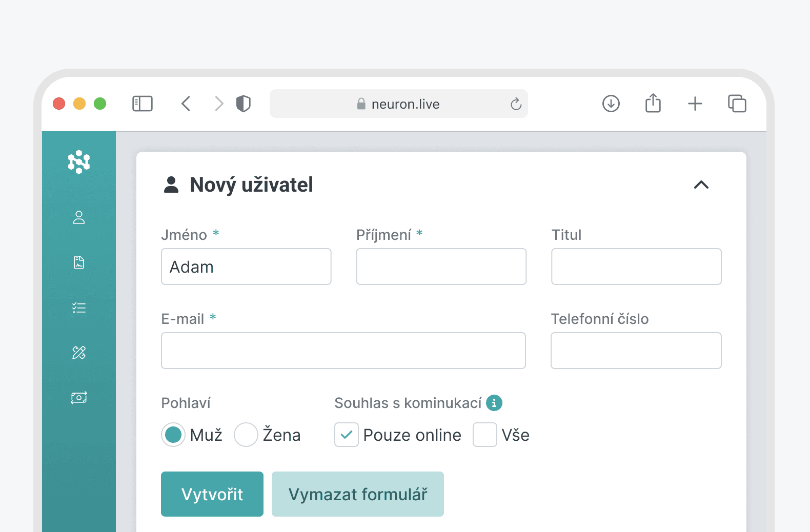Viewport: 810px width, 532px height.
Task: Collapse the Nový uživatel panel
Action: pos(701,185)
